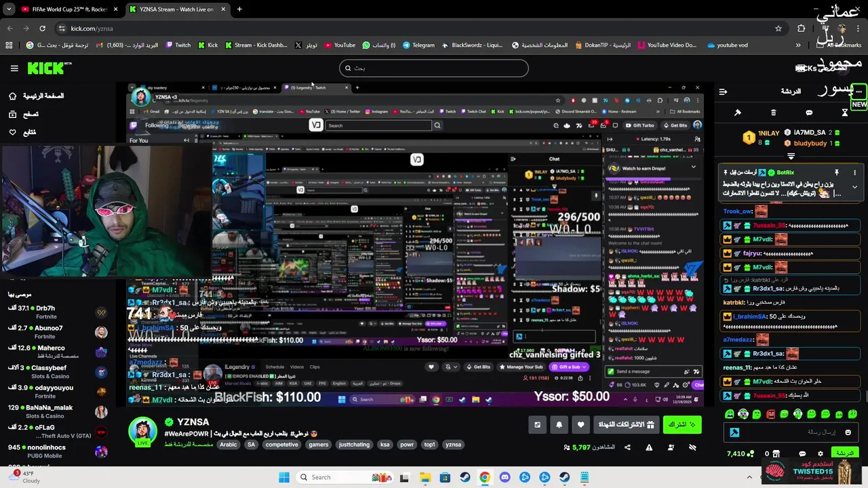Open the Twitch bookmark
Viewport: 868px width, 488px height.
[178, 45]
